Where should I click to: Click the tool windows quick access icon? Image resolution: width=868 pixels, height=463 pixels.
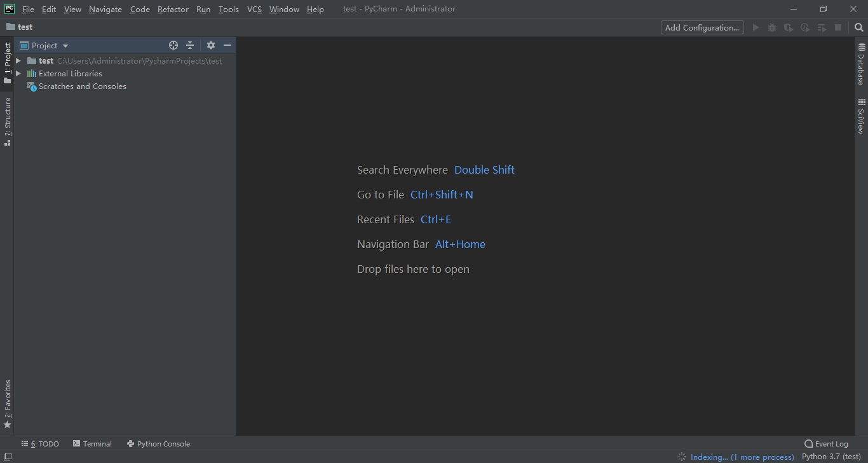point(8,457)
